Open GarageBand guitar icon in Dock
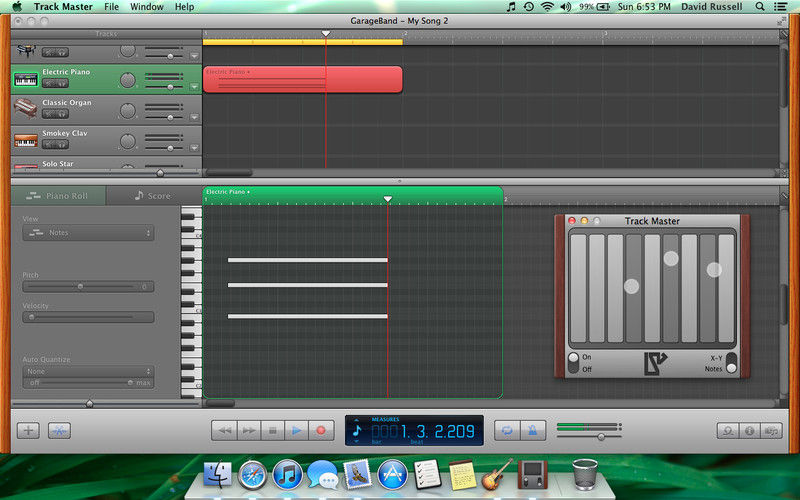This screenshot has width=800, height=500. [x=496, y=474]
